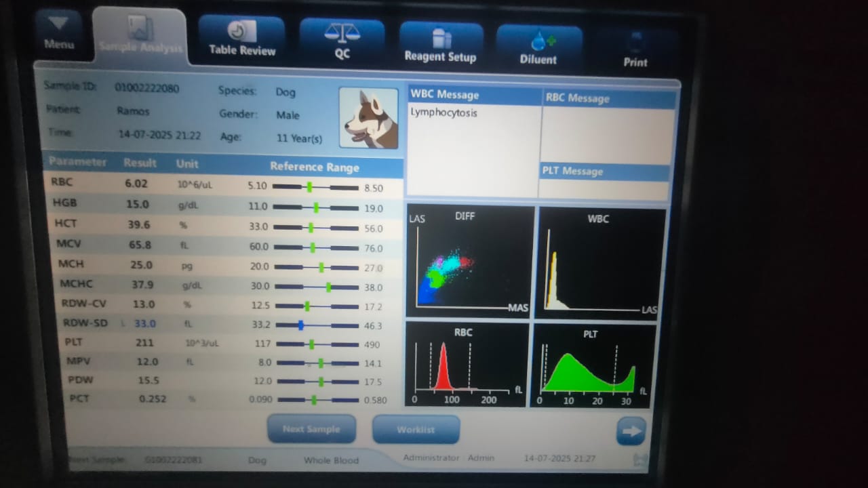Go to next page arrow
The width and height of the screenshot is (868, 488).
point(630,431)
